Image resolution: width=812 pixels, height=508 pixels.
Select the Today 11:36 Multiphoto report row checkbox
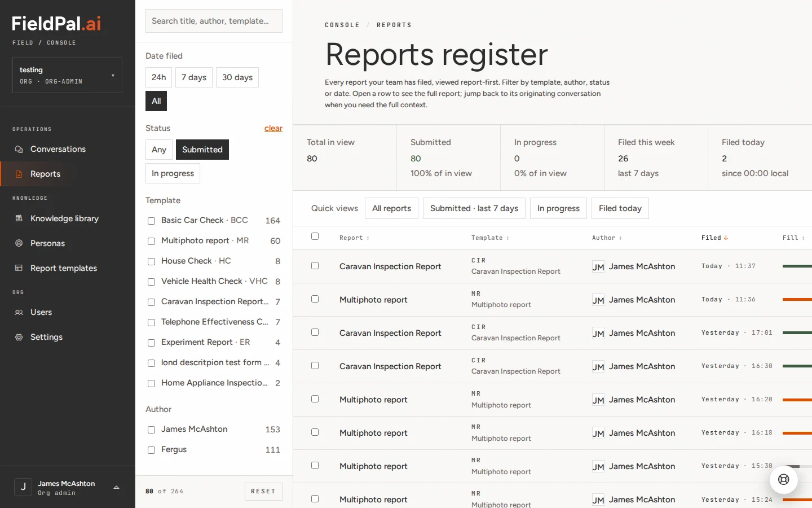coord(315,299)
